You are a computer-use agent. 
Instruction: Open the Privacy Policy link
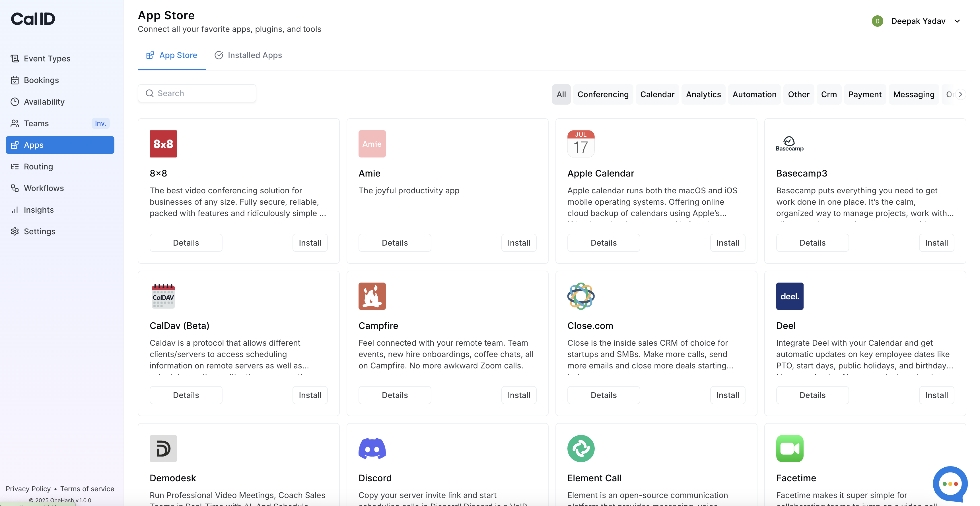(x=28, y=489)
